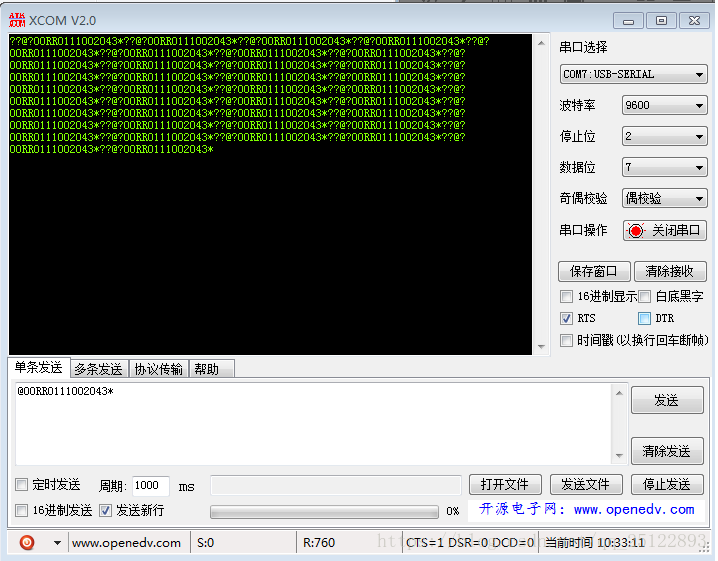Open the 协议传输 tab
718x561 pixels.
point(158,369)
